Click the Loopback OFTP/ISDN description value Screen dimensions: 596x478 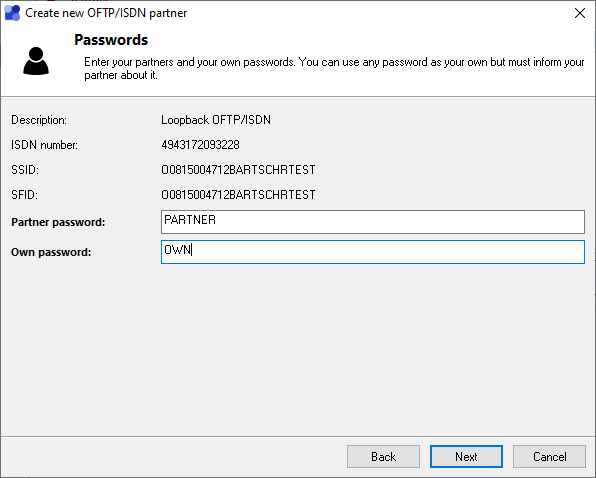tap(216, 120)
